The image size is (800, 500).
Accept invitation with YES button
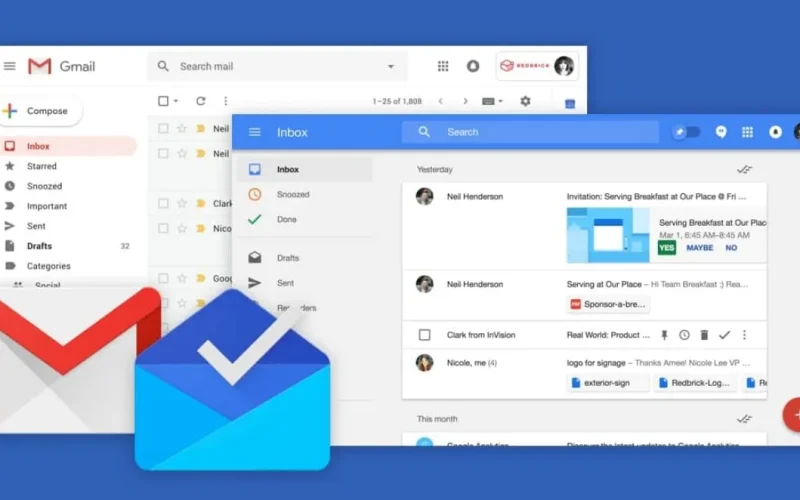pos(666,247)
